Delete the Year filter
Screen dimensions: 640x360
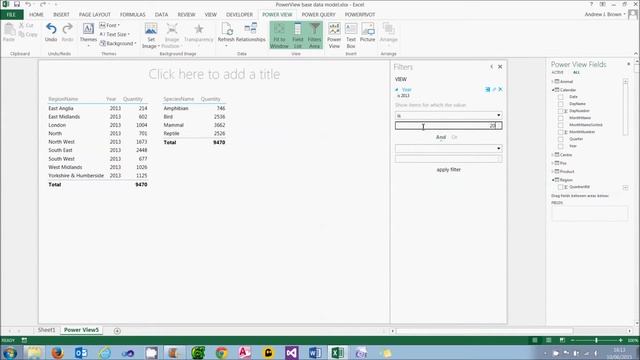(x=500, y=89)
